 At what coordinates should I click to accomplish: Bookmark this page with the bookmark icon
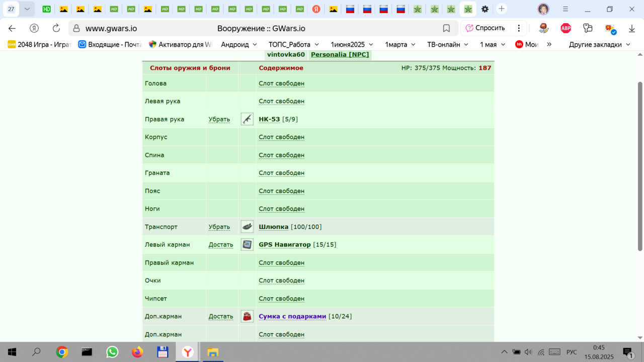click(x=446, y=28)
